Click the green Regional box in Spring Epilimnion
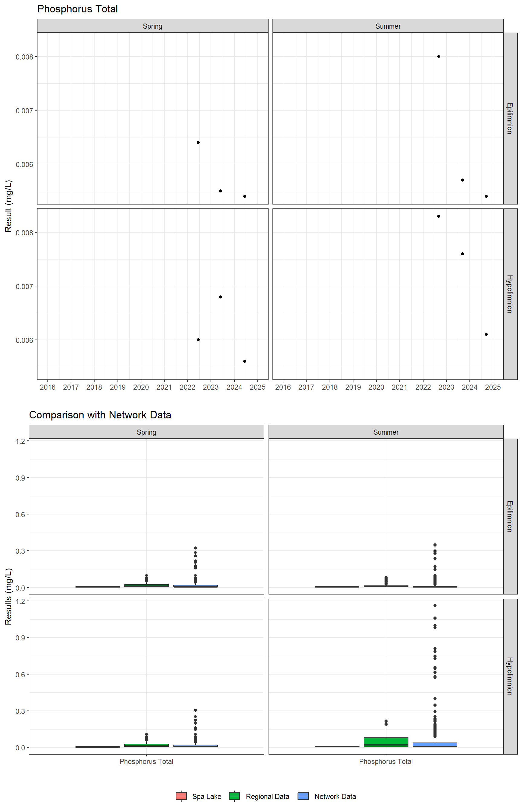 click(147, 585)
